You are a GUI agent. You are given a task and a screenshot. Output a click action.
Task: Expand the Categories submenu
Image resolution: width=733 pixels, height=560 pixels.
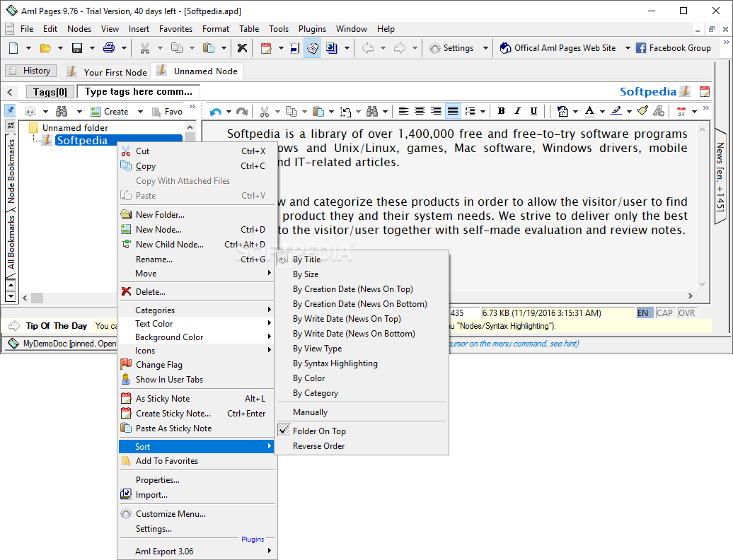coord(197,310)
